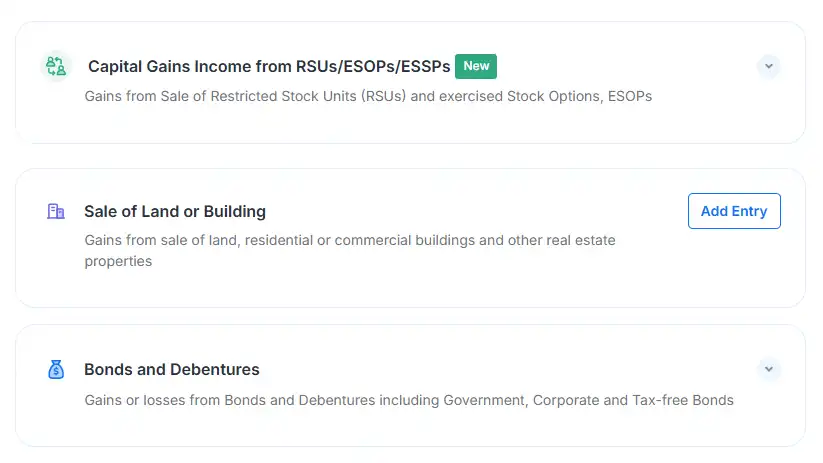Expand the Bonds and Debentures chevron
Image resolution: width=823 pixels, height=463 pixels.
[768, 369]
